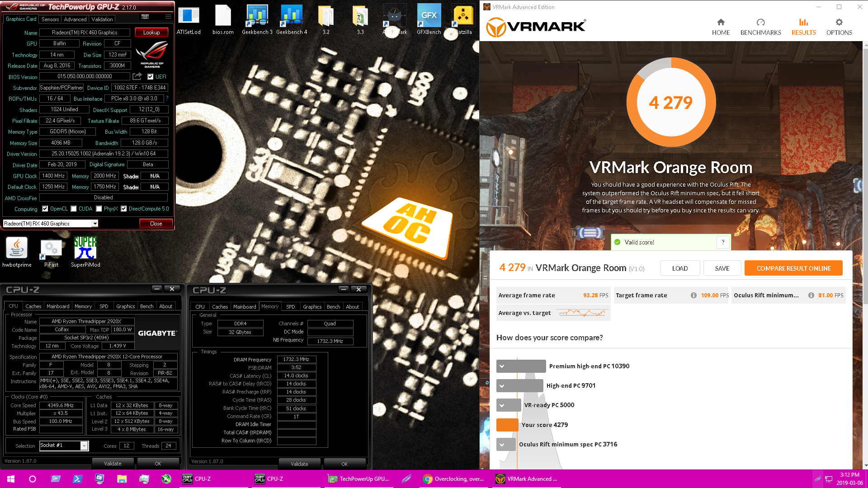This screenshot has width=868, height=488.
Task: Open Socket #1 selection dropdown in CPU-Z
Action: (64, 446)
